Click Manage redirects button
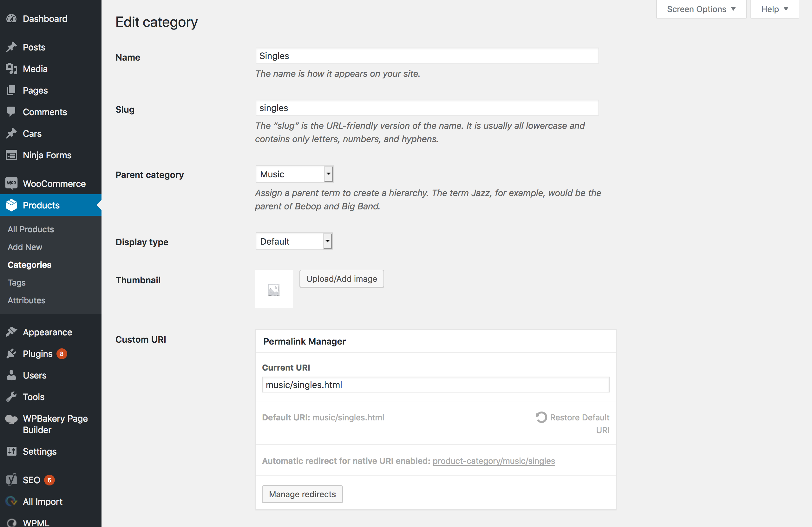The width and height of the screenshot is (812, 527). [x=302, y=493]
